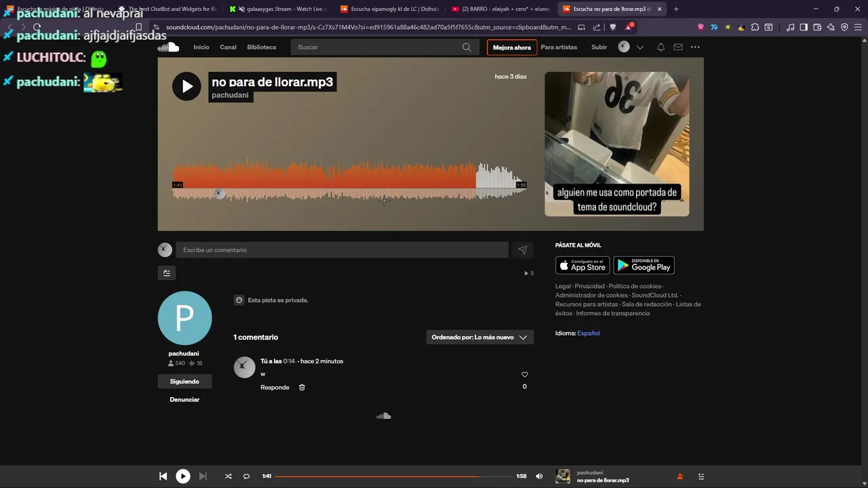
Task: Click Responde under the comment
Action: [275, 388]
